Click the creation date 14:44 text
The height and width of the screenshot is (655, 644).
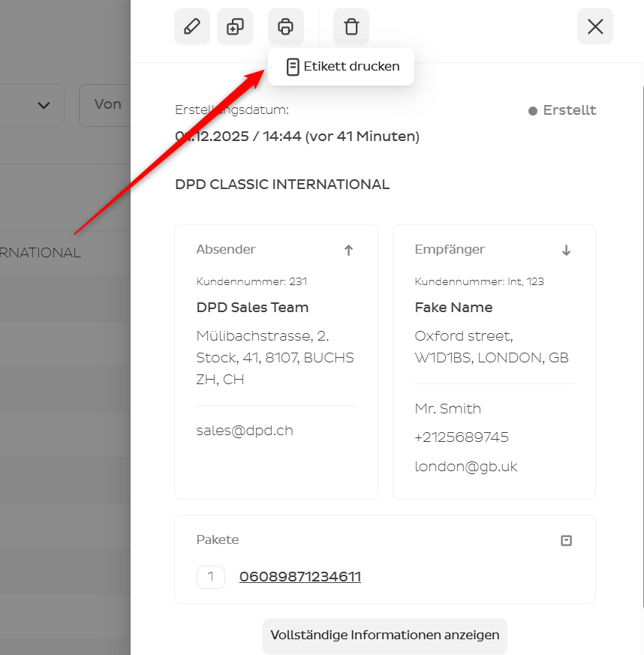297,137
